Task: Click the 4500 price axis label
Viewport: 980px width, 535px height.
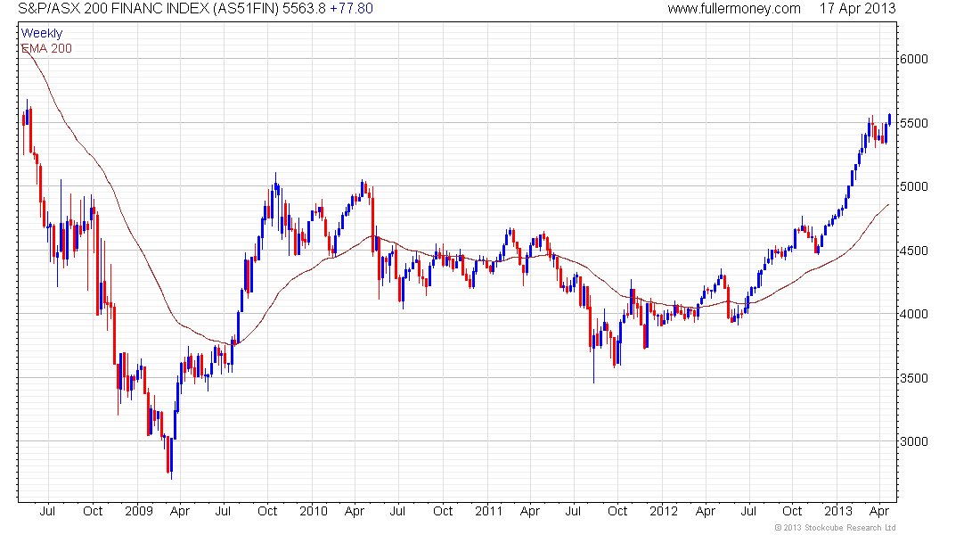Action: coord(914,251)
